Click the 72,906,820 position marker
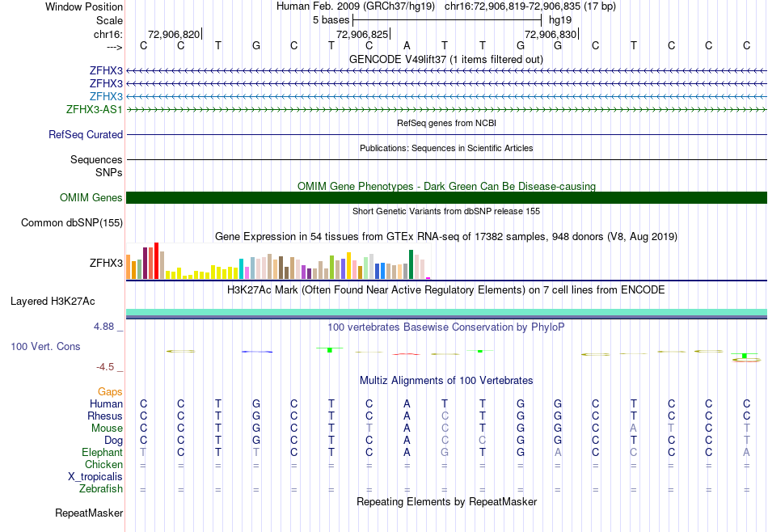The height and width of the screenshot is (532, 768). (174, 34)
